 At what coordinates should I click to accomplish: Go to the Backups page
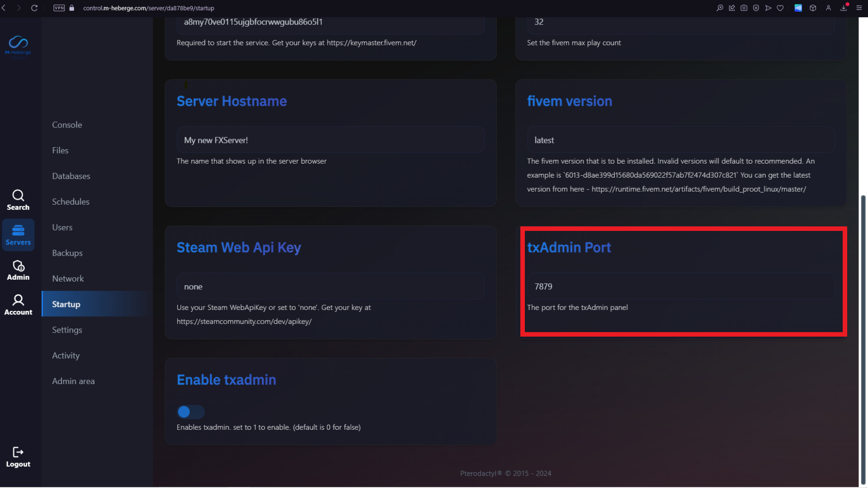(67, 253)
